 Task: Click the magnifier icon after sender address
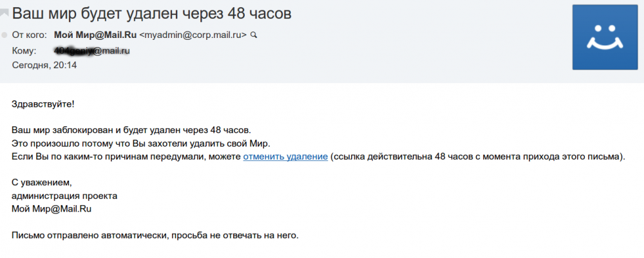(x=253, y=35)
